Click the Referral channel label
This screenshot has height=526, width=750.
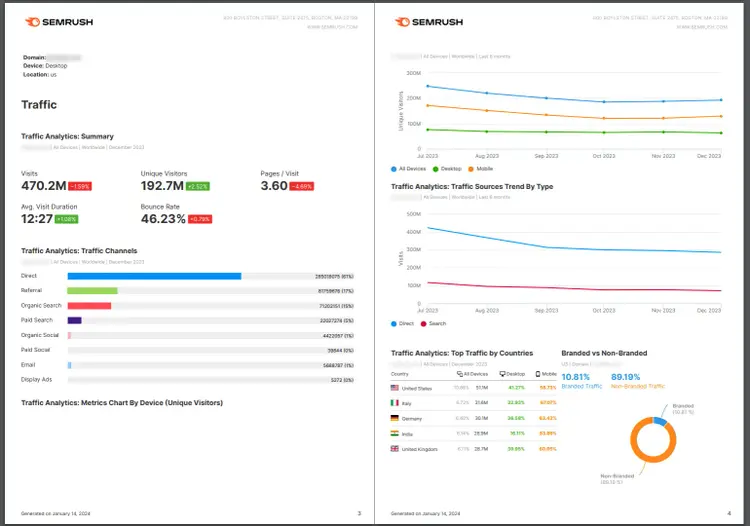[31, 291]
